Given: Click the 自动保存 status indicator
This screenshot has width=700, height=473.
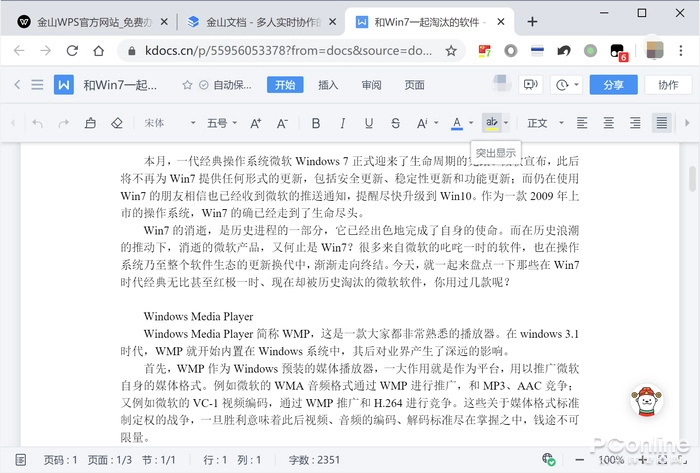Looking at the screenshot, I should [225, 85].
